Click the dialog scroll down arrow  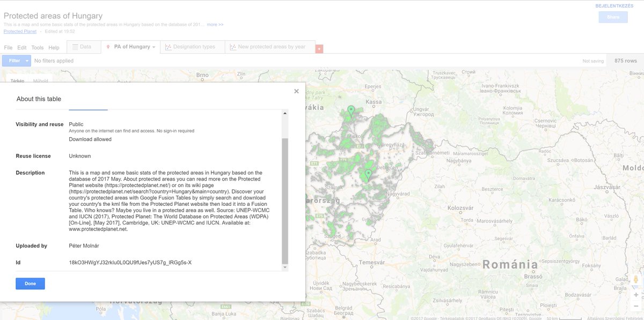[x=285, y=267]
